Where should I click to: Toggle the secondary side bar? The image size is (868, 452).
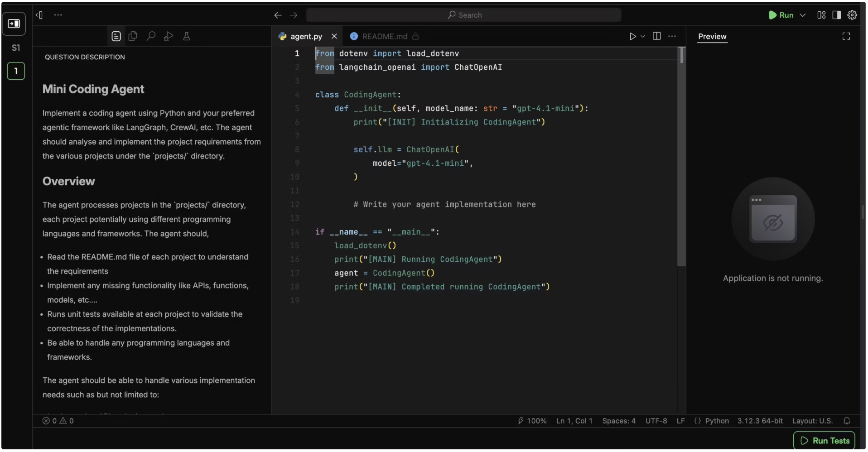[837, 15]
